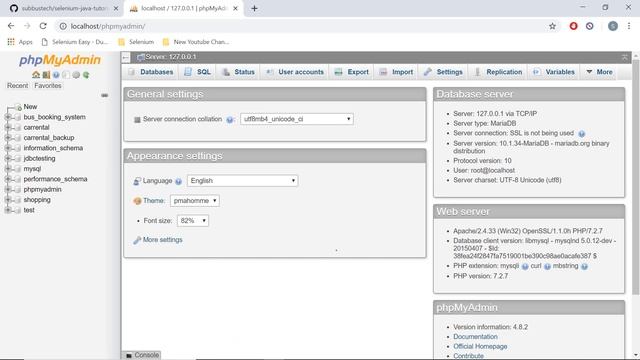Image resolution: width=640 pixels, height=360 pixels.
Task: Open the Import tab
Action: [x=396, y=72]
